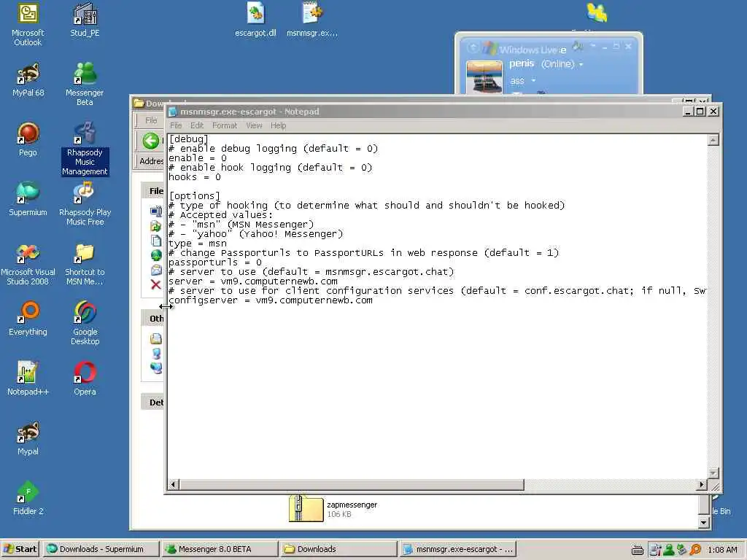Expand the personal message dropdown next to 'ass'
Screen dimensions: 747x560
[533, 80]
